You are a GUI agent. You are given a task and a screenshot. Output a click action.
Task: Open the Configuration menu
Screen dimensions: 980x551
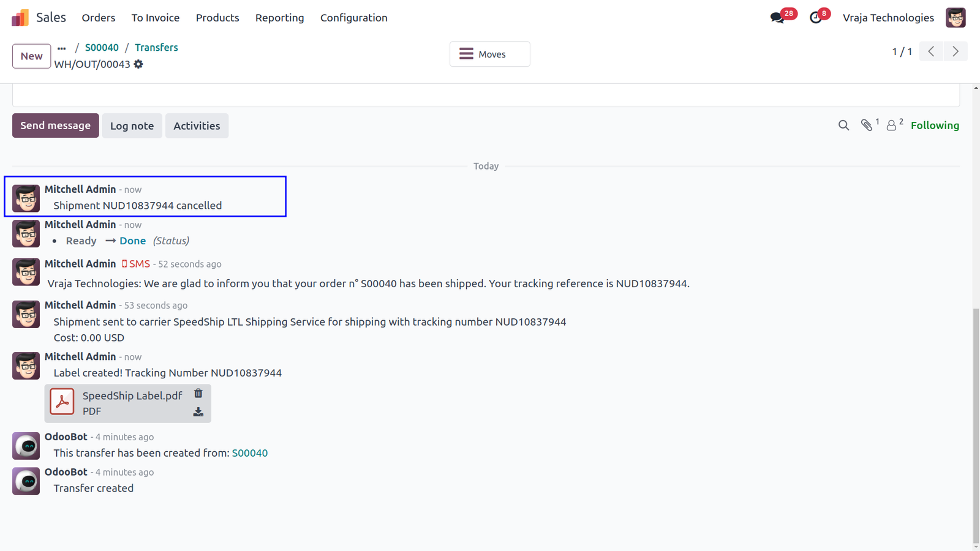(354, 18)
